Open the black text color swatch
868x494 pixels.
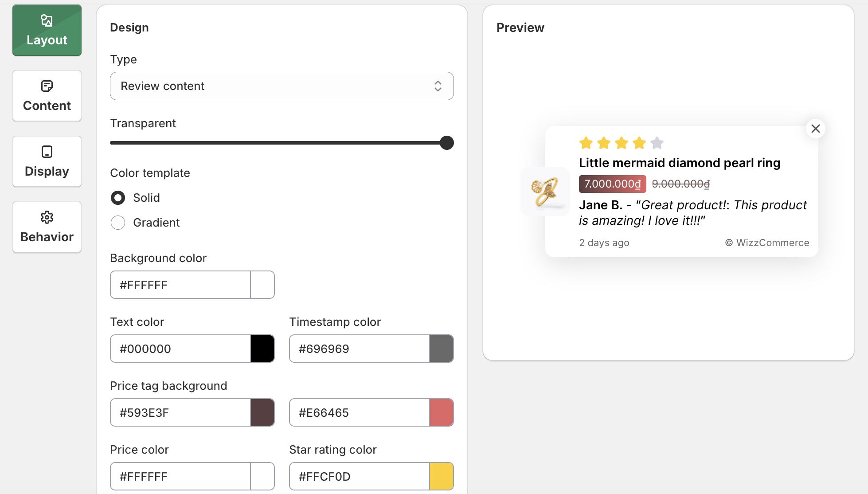[262, 349]
